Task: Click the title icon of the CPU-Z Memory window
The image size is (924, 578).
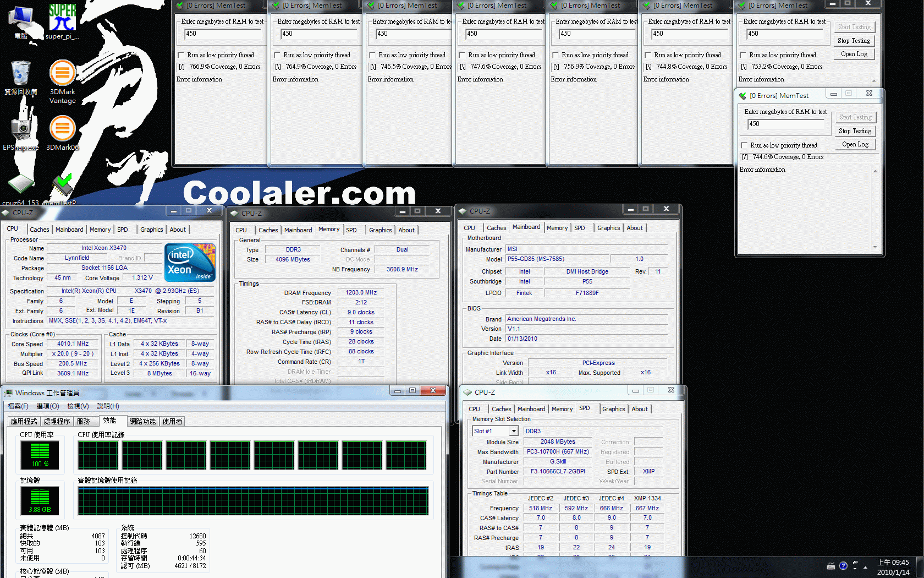Action: click(234, 213)
